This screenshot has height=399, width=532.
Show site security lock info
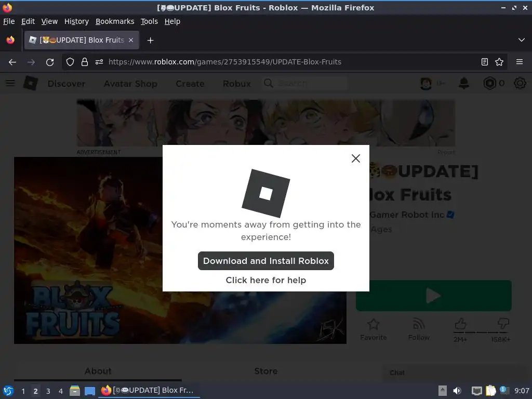(85, 62)
